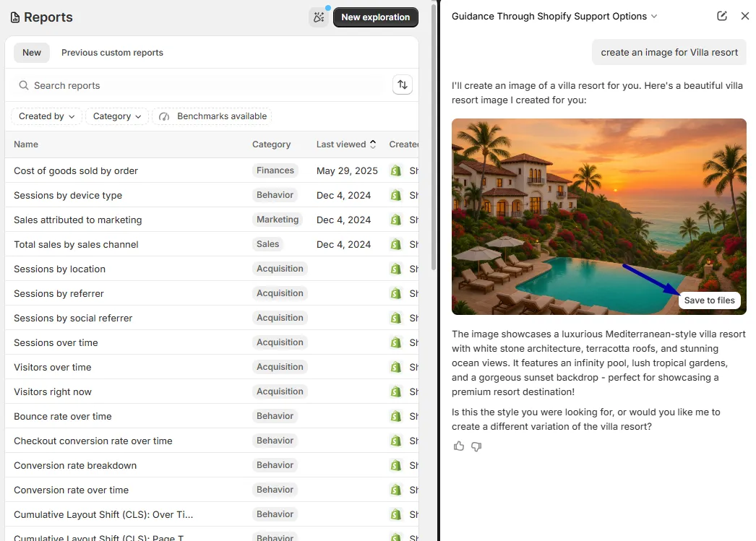Open Sessions by social referrer report

point(73,318)
